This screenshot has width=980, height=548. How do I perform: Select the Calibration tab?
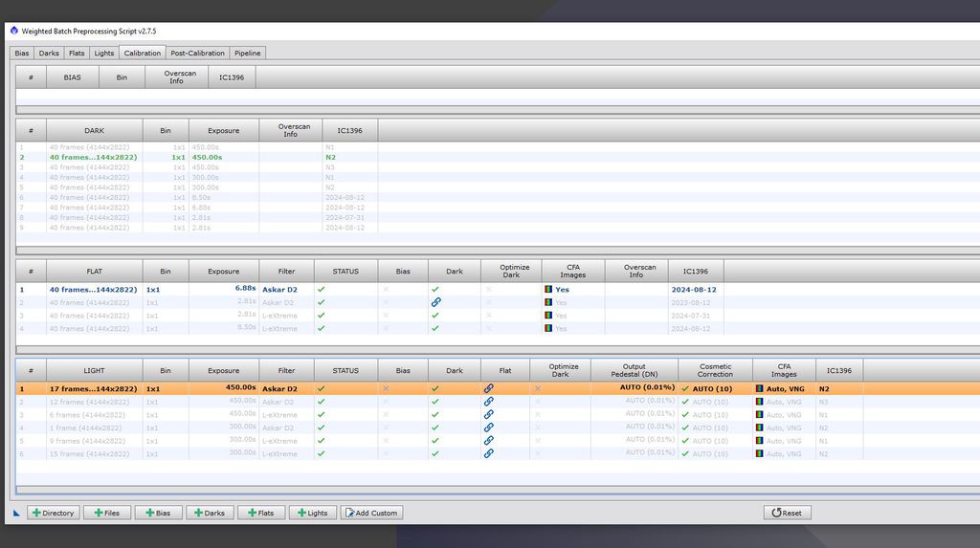[x=142, y=54]
